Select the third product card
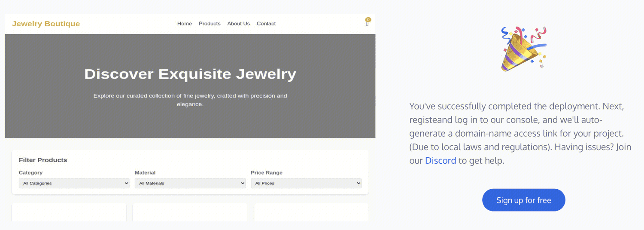This screenshot has width=644, height=230. coord(311,212)
